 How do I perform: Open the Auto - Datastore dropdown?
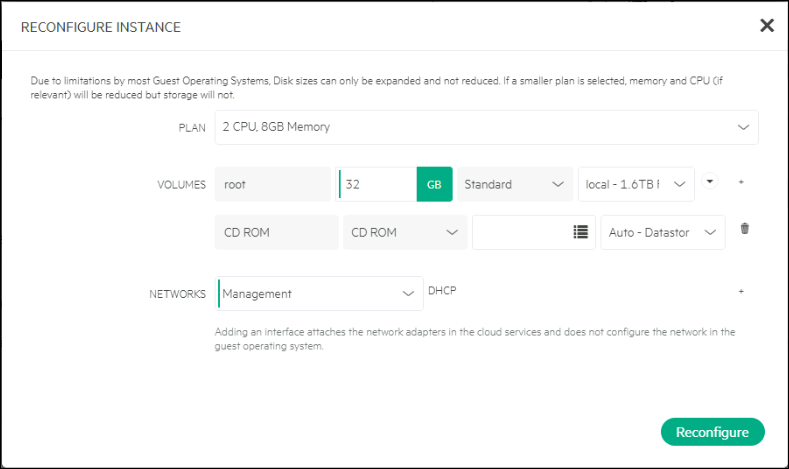(663, 232)
